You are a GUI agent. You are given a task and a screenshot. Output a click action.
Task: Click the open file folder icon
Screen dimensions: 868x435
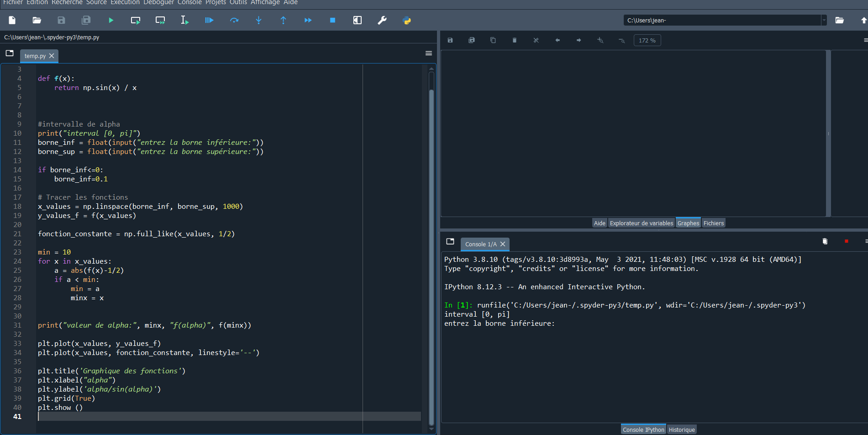tap(37, 21)
